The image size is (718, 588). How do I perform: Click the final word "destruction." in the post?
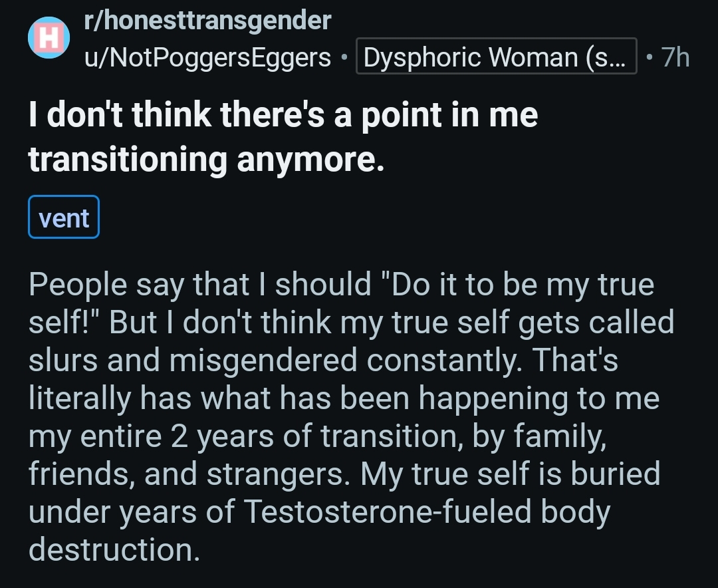coord(114,550)
